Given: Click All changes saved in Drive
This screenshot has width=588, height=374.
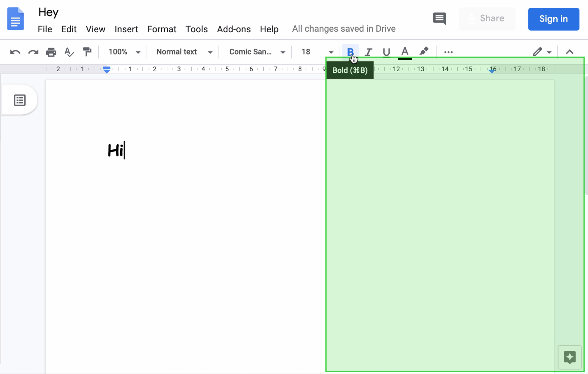Looking at the screenshot, I should click(344, 29).
